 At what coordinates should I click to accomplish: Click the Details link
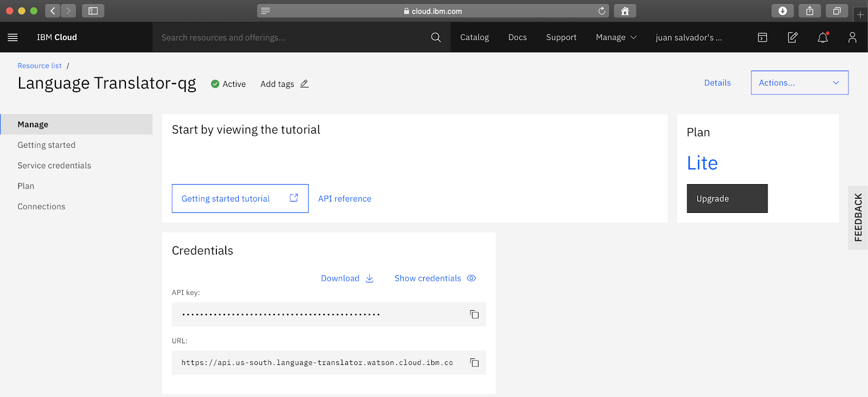[717, 83]
